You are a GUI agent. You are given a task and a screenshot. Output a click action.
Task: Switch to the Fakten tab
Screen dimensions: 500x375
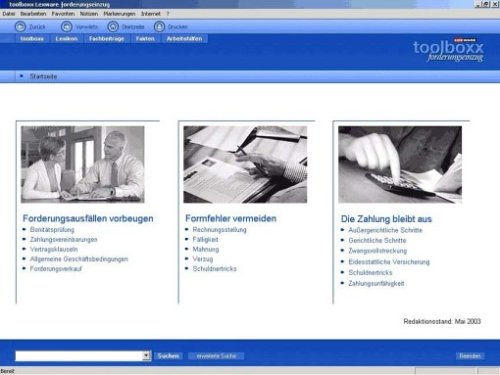click(x=145, y=39)
